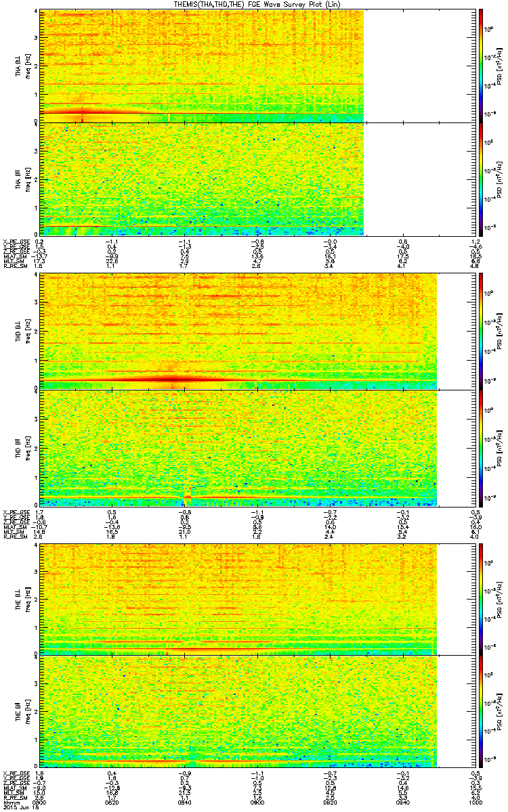Click the color bar beside THD B-perpendicular panel
The width and height of the screenshot is (508, 812).
(x=481, y=332)
